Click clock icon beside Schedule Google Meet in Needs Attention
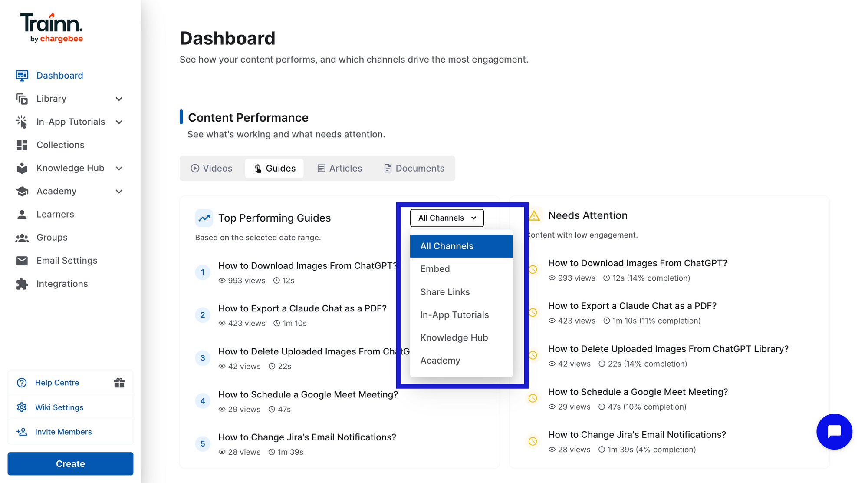Image resolution: width=868 pixels, height=483 pixels. 533,398
